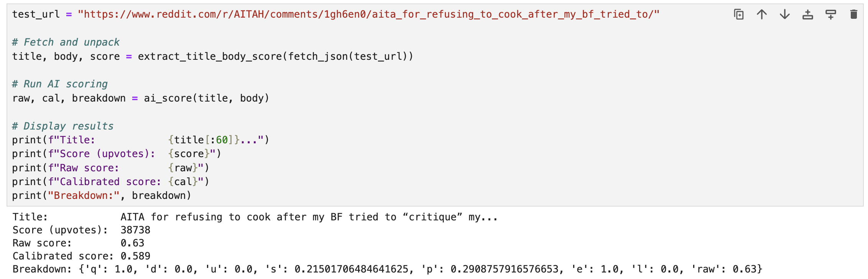The width and height of the screenshot is (868, 279).
Task: Delete this cell with the trash icon
Action: pos(853,15)
